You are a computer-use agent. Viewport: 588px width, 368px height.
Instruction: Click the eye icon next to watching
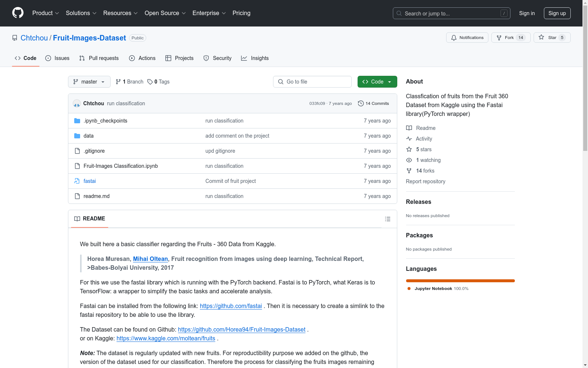409,160
